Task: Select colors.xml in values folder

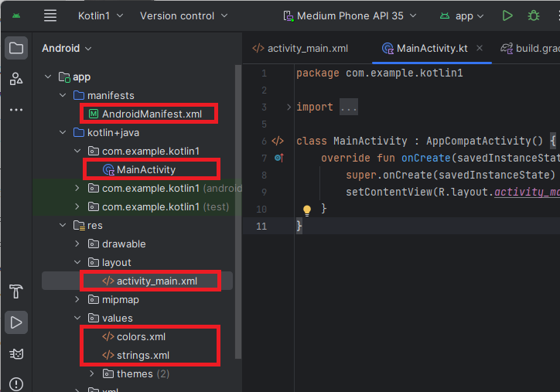Action: tap(140, 336)
